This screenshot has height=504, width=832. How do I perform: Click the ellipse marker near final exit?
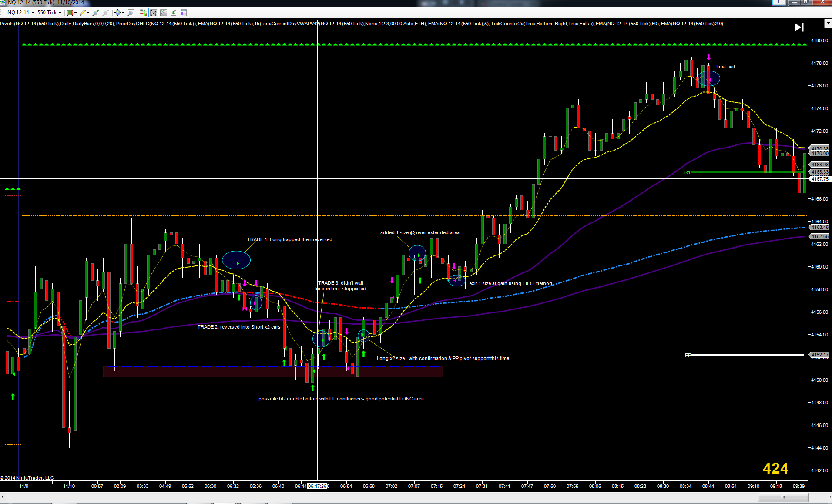tap(708, 78)
